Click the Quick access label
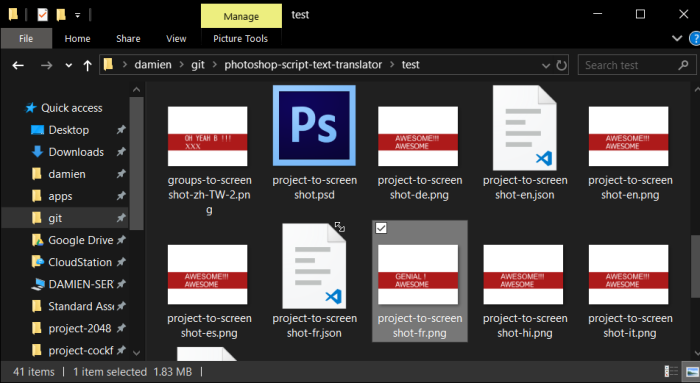This screenshot has height=383, width=700. click(71, 108)
